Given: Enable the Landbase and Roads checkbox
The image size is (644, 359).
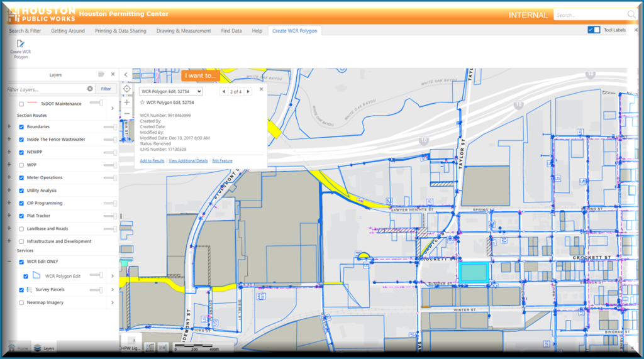Looking at the screenshot, I should click(21, 229).
